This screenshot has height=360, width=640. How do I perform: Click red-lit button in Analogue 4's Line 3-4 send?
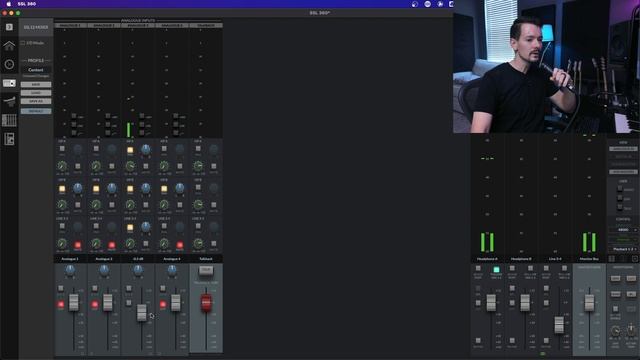point(180,245)
